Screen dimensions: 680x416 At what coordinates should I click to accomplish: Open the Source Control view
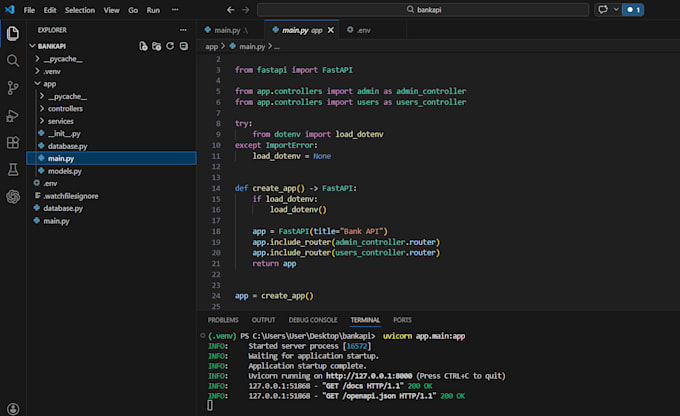13,88
